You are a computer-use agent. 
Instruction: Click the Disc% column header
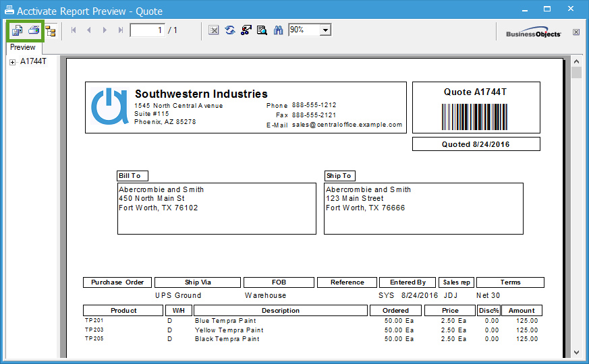point(488,310)
